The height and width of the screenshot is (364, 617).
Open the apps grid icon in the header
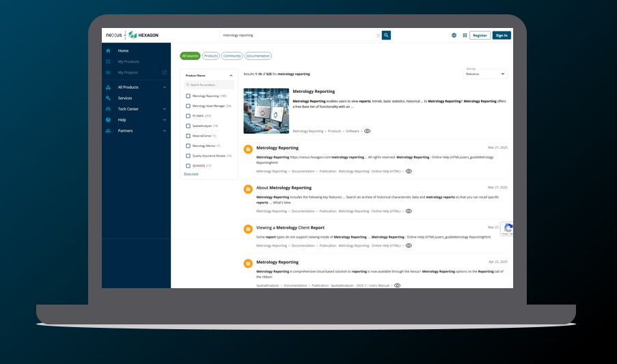click(465, 36)
